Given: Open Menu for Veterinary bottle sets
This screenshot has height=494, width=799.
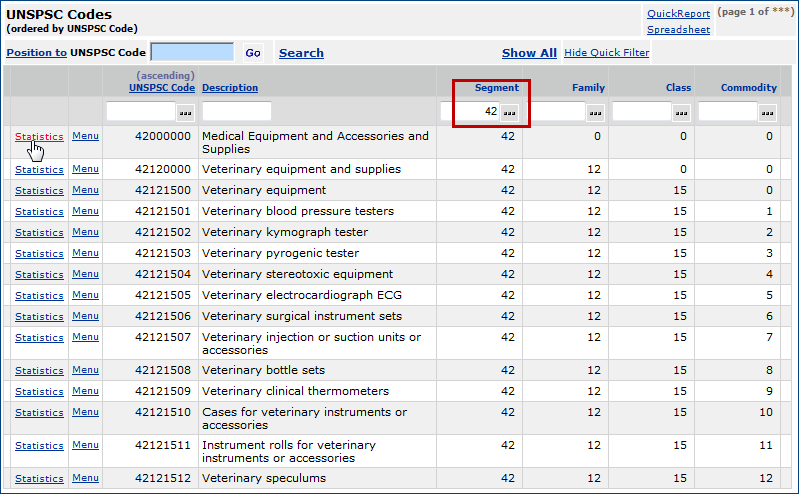Looking at the screenshot, I should click(x=85, y=370).
